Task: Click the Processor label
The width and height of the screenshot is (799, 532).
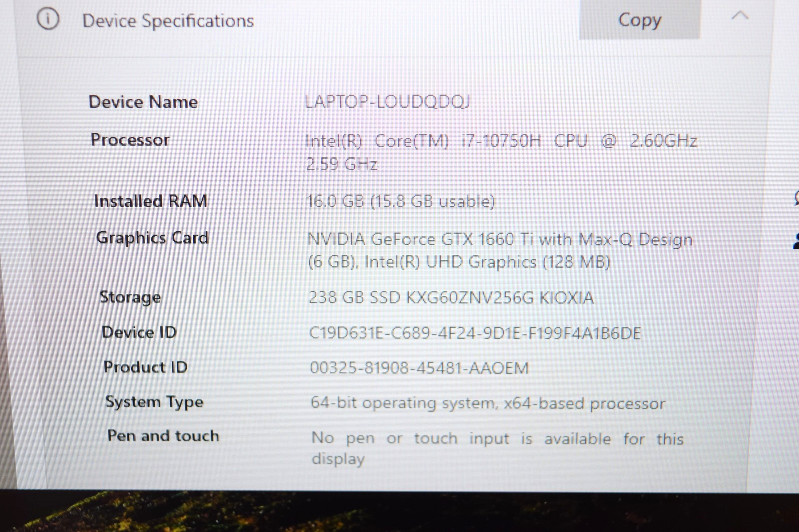Action: 130,140
